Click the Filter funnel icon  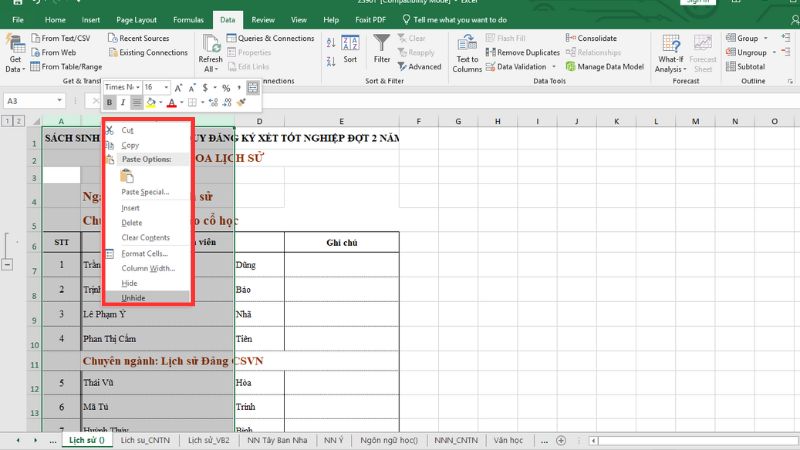(x=382, y=44)
